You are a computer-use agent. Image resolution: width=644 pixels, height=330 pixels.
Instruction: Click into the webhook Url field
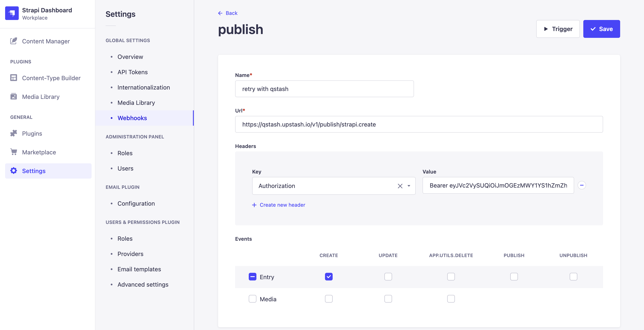click(419, 124)
